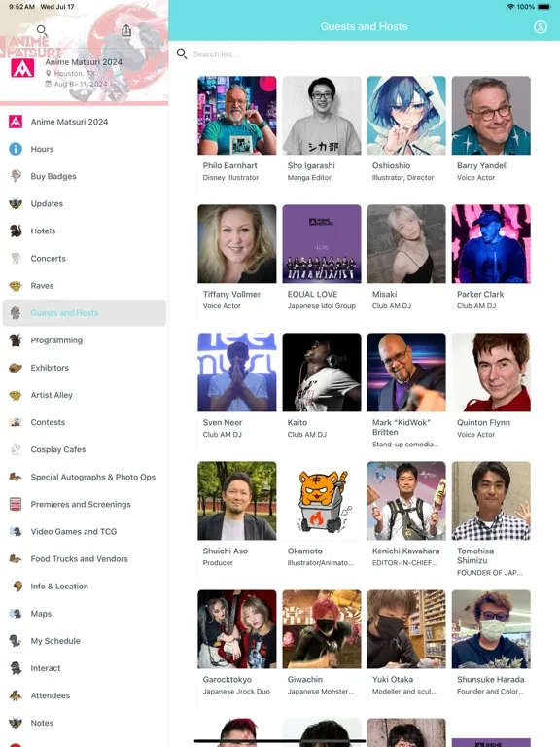
Task: Open Misaki's DJ photo
Action: (406, 244)
